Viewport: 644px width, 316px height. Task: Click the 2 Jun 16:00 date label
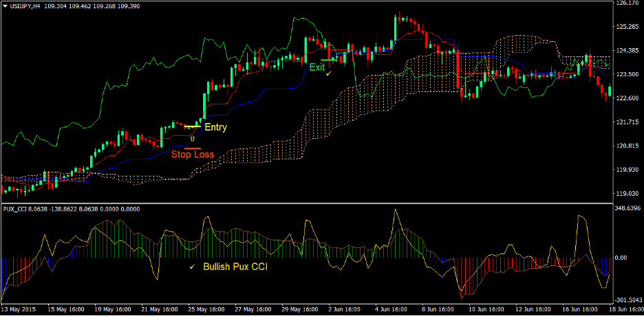click(345, 309)
